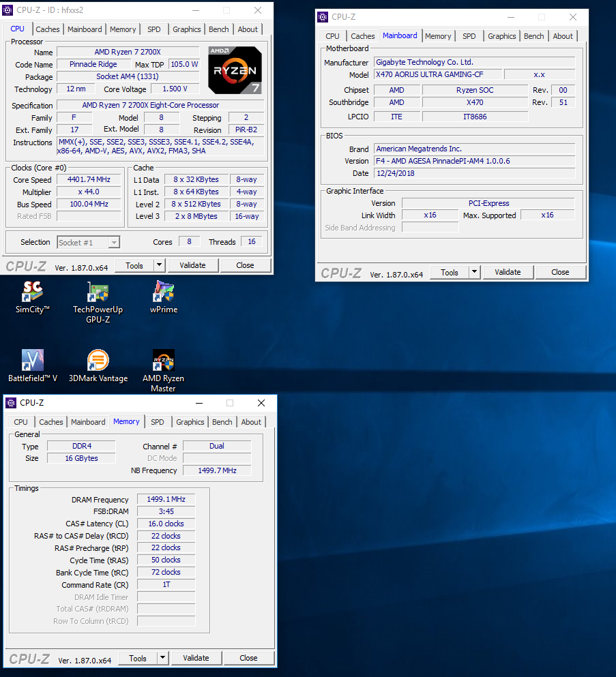The image size is (616, 677).
Task: Select Bench tab in Mainboard window
Action: (534, 36)
